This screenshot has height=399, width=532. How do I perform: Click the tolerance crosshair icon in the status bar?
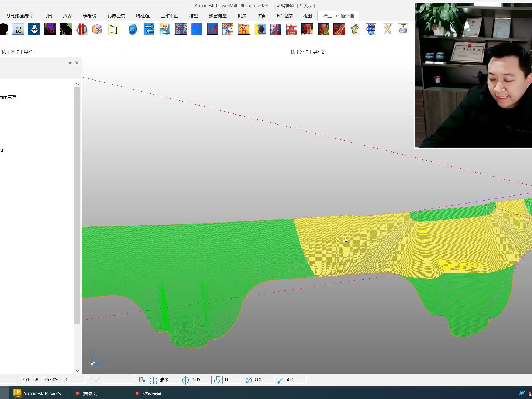[185, 380]
